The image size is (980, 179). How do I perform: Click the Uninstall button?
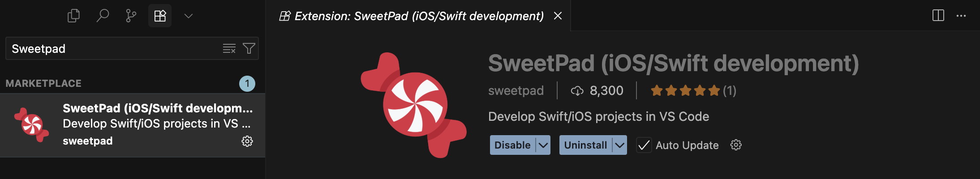(585, 145)
